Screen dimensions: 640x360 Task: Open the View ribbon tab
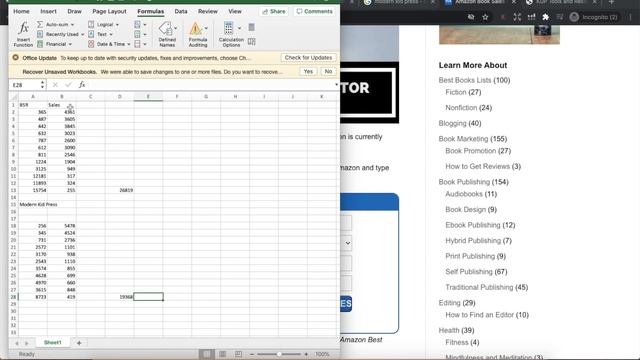tap(235, 11)
